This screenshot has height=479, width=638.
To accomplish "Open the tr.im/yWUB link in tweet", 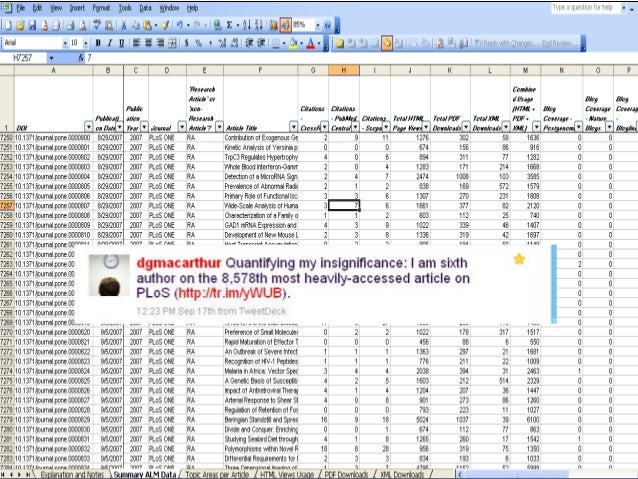I will pos(231,293).
